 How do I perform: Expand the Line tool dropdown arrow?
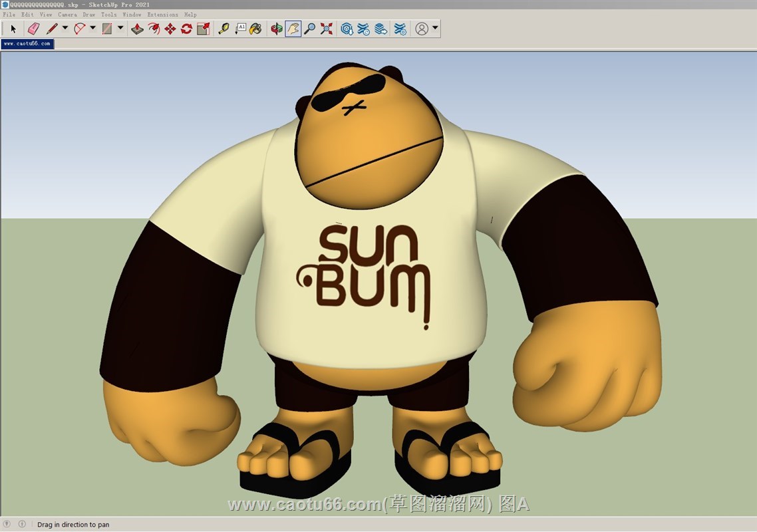point(65,28)
